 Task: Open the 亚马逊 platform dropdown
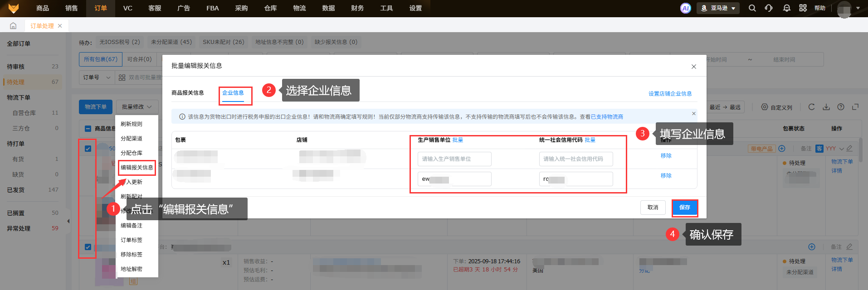tap(718, 8)
